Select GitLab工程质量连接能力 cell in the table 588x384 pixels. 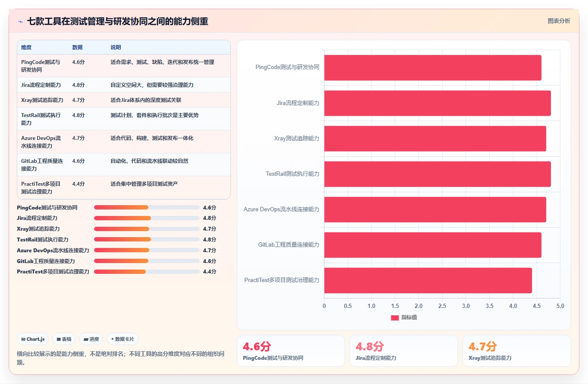click(x=42, y=165)
